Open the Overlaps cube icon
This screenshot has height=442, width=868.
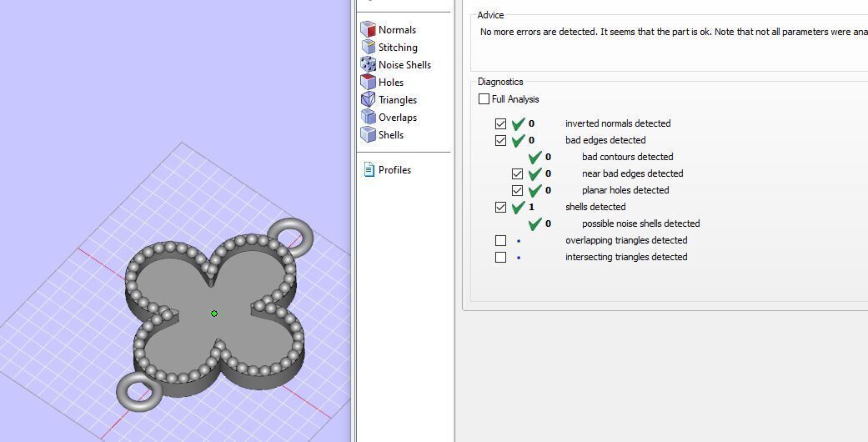pos(368,117)
